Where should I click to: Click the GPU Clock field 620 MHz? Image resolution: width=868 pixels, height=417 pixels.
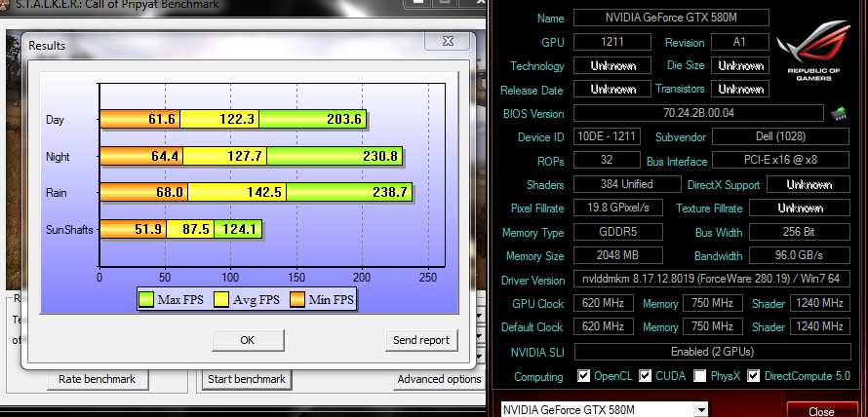click(604, 303)
